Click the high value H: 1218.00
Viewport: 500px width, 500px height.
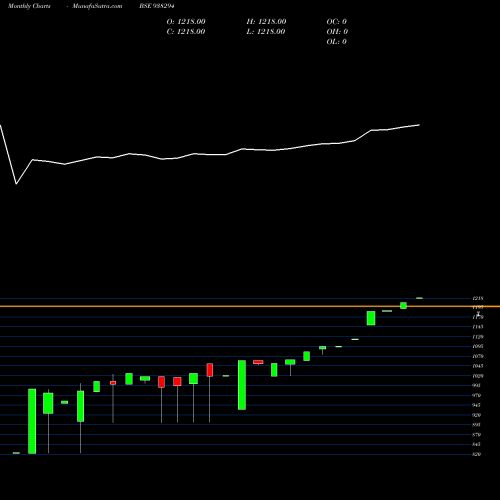266,22
